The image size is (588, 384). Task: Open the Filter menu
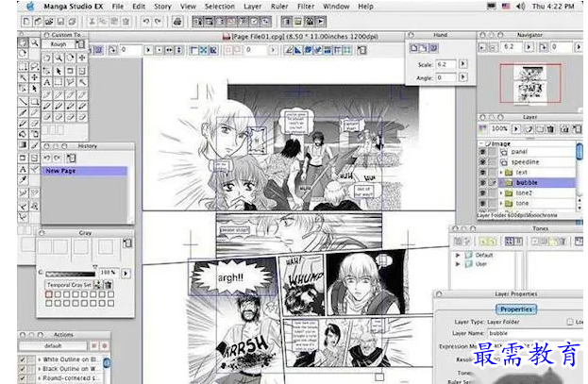point(306,7)
